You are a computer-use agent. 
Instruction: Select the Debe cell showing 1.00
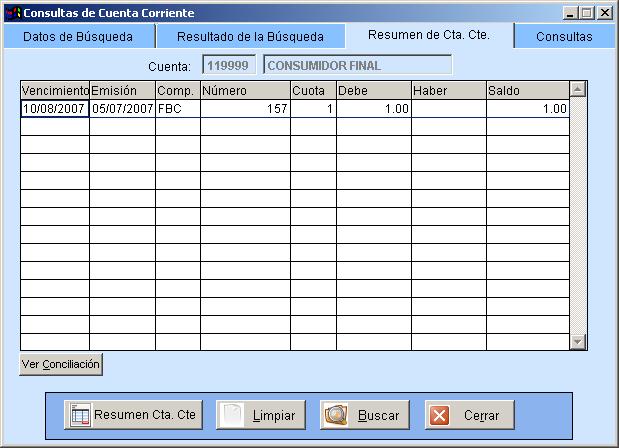coord(374,109)
